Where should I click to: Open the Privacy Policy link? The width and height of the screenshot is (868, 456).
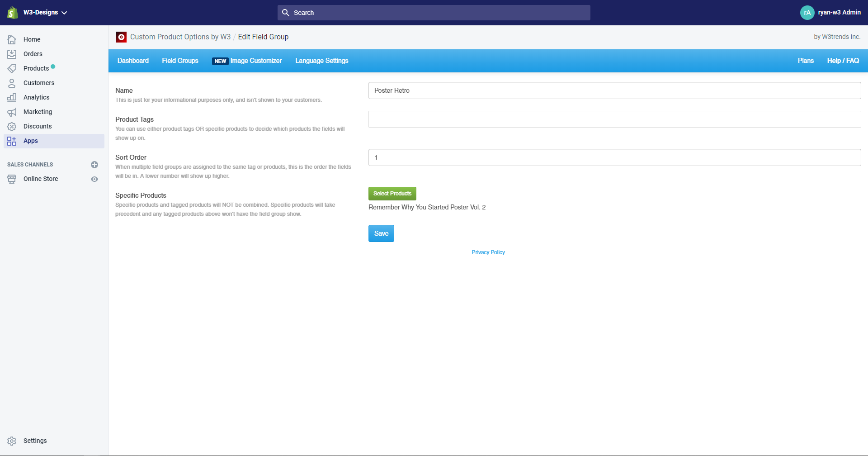click(x=488, y=252)
